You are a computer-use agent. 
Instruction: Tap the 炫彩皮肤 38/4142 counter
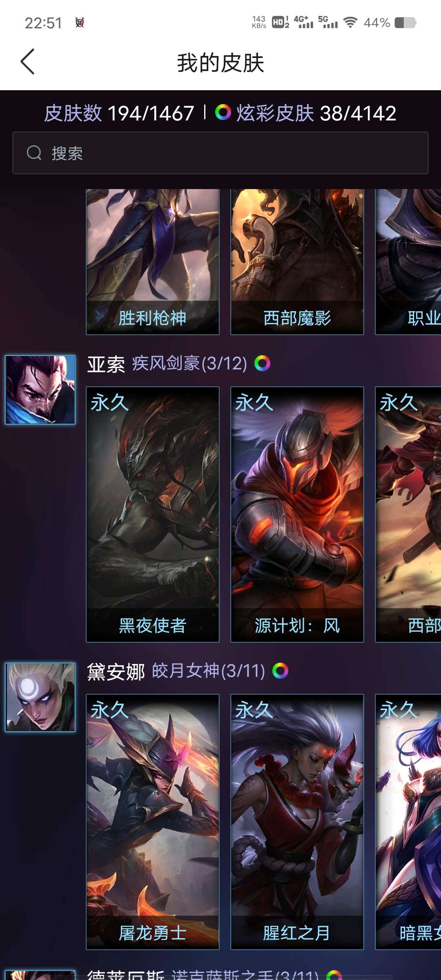point(305,113)
